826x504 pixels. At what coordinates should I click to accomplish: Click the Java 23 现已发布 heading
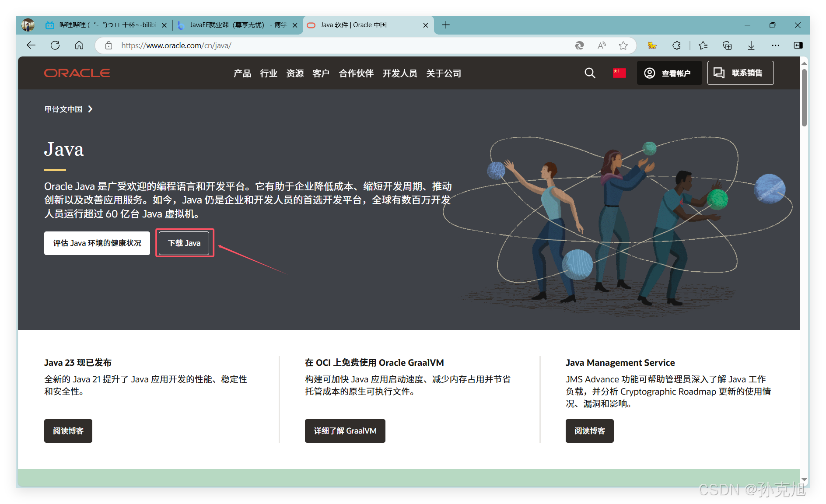point(78,363)
